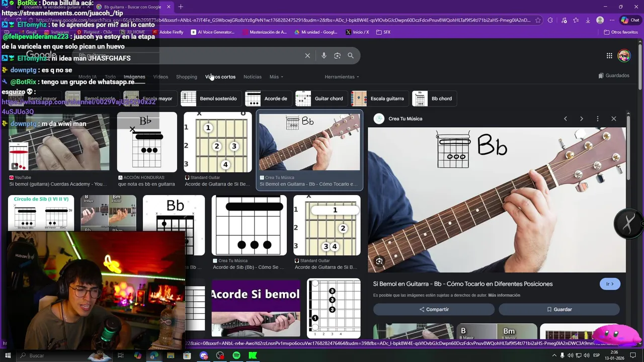
Task: Open the browser profile avatar
Action: pos(600,20)
